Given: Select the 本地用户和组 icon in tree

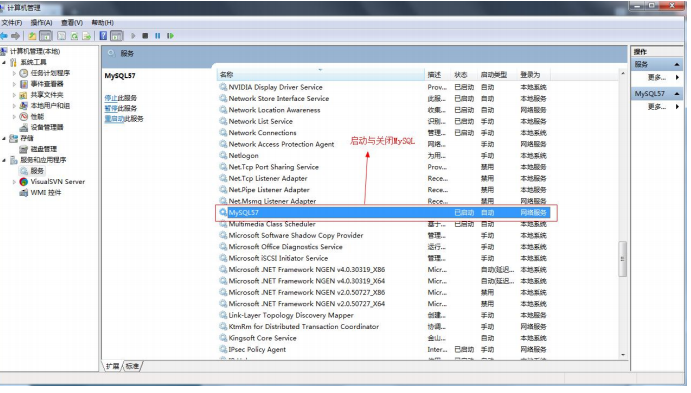Looking at the screenshot, I should point(24,106).
